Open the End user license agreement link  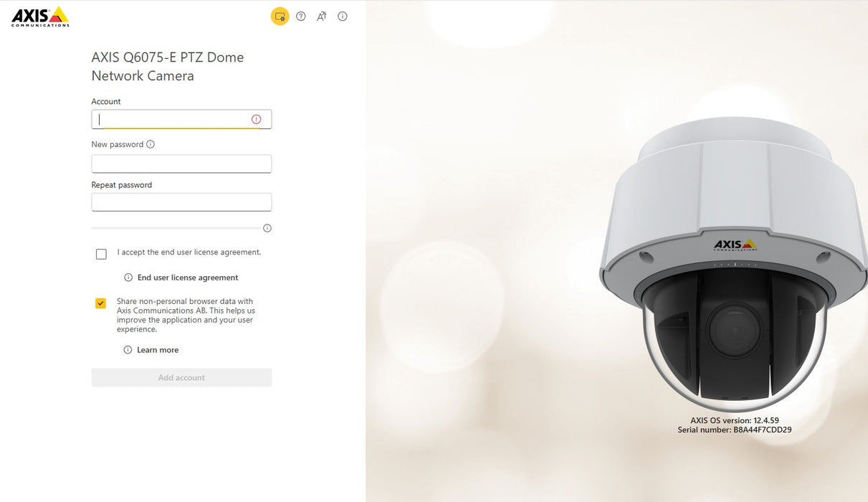[x=188, y=278]
